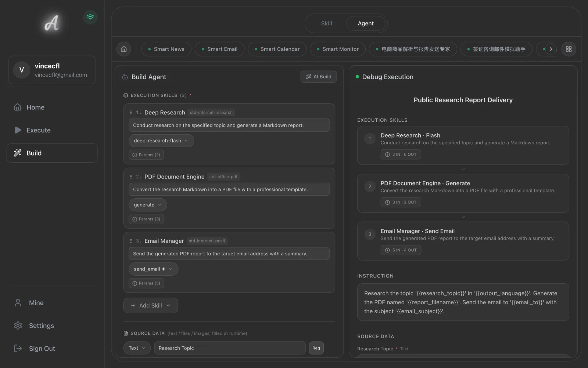Expand Params (5) for Email Manager
Viewport: 588px width, 368px height.
pos(146,283)
